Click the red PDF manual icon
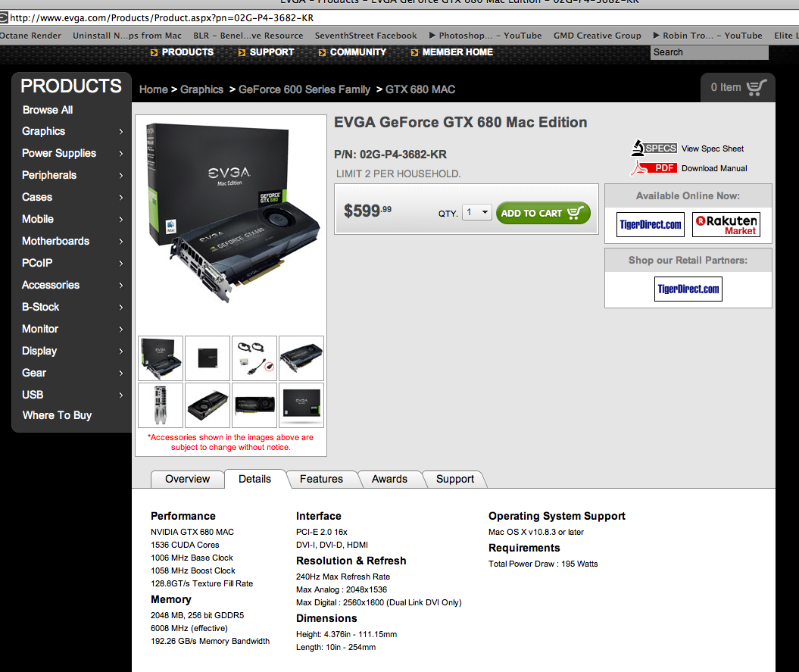The width and height of the screenshot is (799, 672). tap(654, 167)
